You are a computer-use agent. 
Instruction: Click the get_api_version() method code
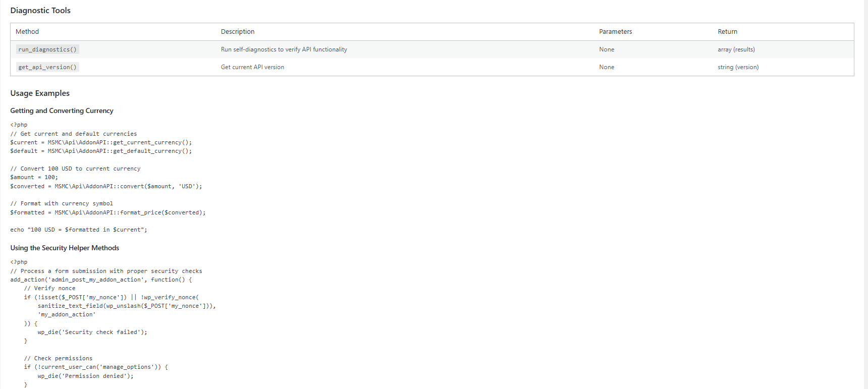click(47, 67)
